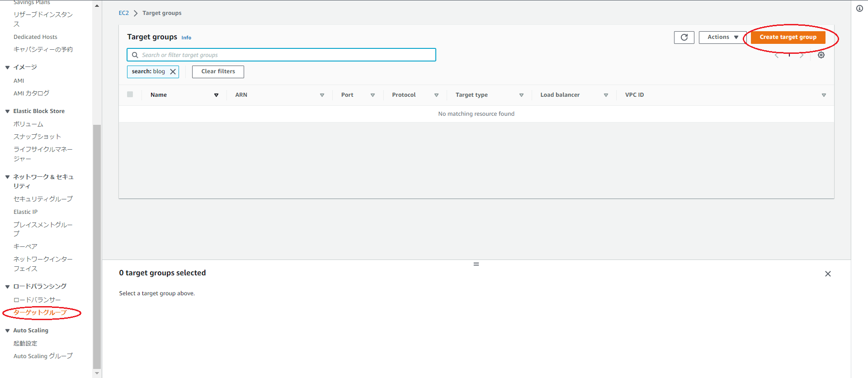Go to previous page of results
Image resolution: width=868 pixels, height=378 pixels.
(777, 55)
